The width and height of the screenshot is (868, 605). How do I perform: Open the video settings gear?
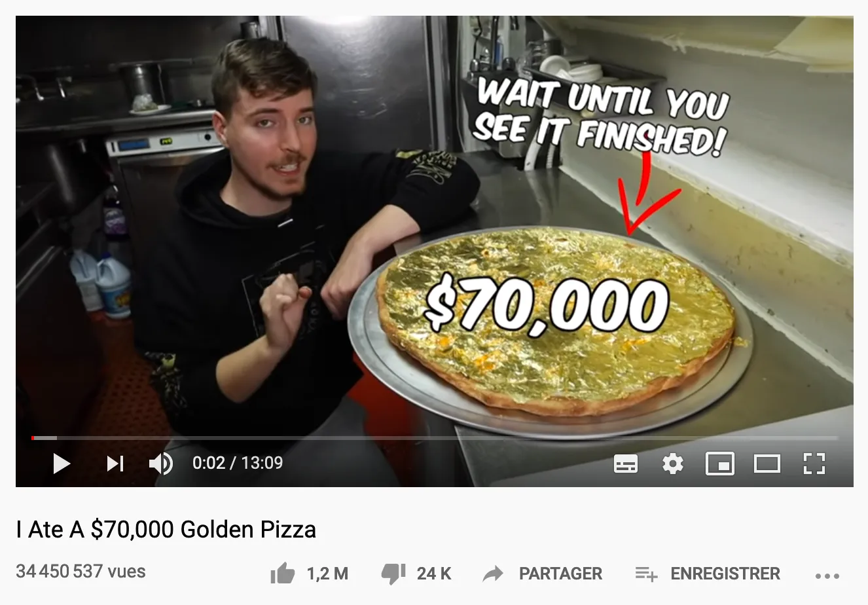point(673,464)
